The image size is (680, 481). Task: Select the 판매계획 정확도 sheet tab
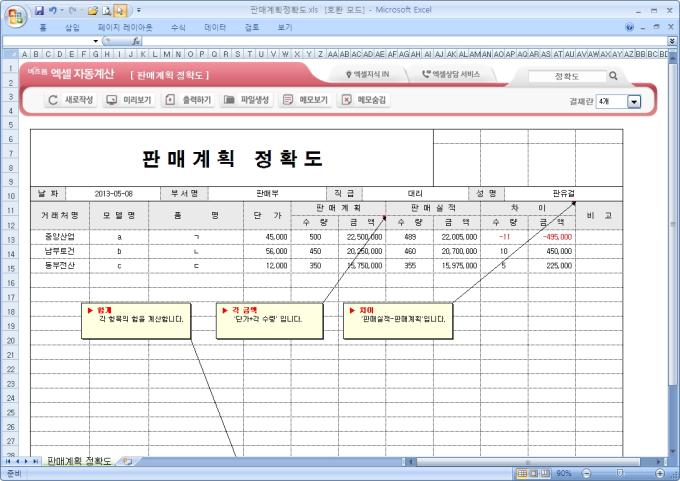79,461
